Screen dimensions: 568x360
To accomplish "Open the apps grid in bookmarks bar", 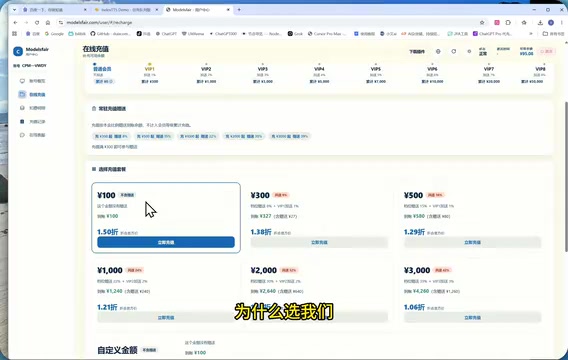I will point(14,34).
